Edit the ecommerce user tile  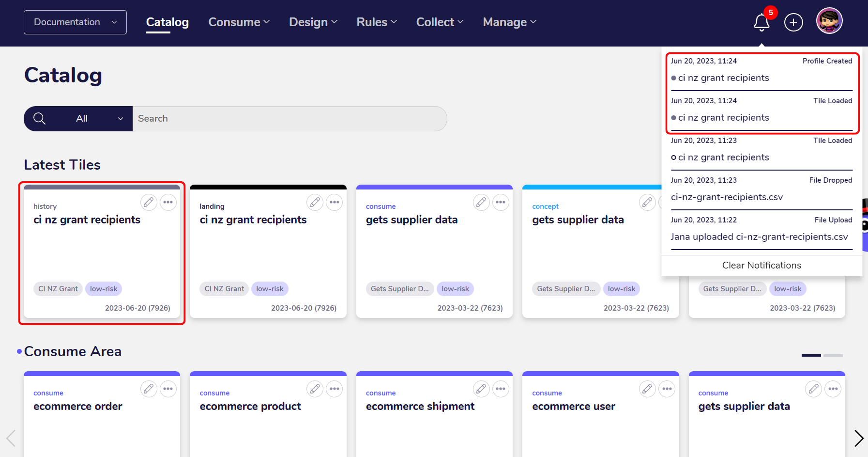(x=647, y=389)
